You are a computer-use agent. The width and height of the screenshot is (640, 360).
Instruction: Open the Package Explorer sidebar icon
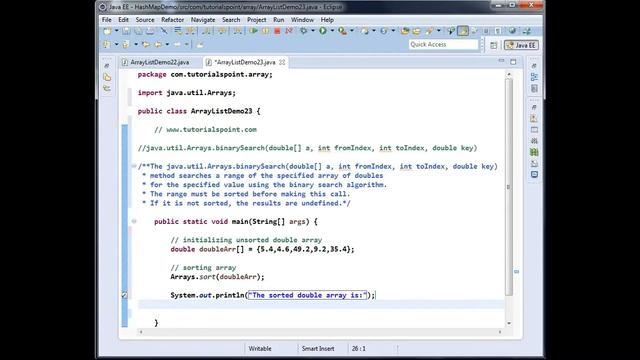[107, 77]
